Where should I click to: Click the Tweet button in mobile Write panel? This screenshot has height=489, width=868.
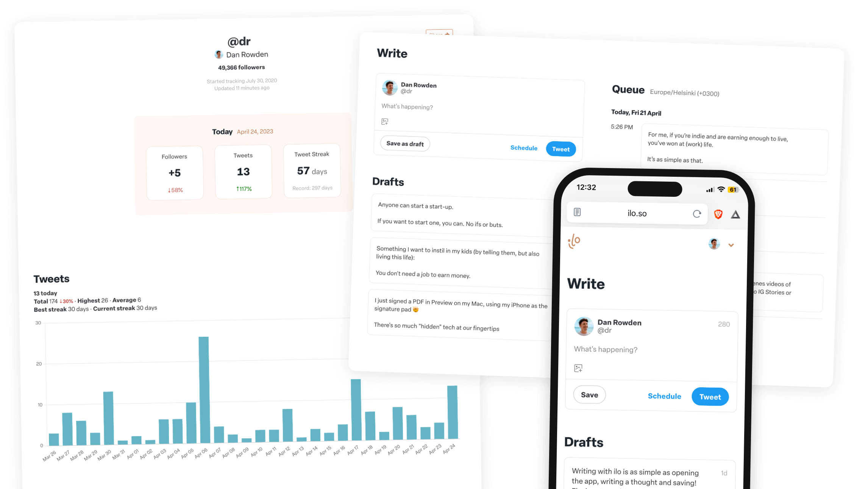(710, 396)
